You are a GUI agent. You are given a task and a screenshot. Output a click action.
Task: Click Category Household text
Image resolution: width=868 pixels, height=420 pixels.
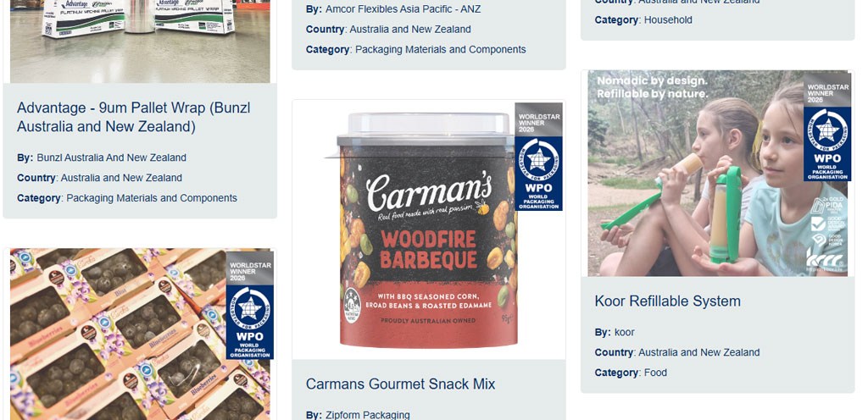tap(643, 19)
